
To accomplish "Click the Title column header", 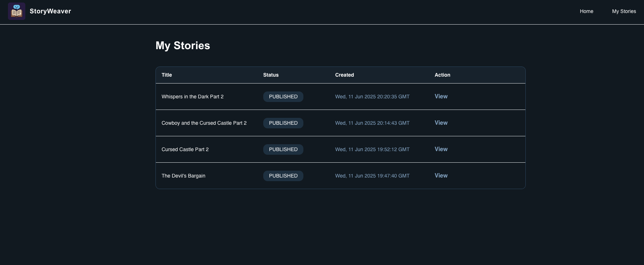I will 167,75.
